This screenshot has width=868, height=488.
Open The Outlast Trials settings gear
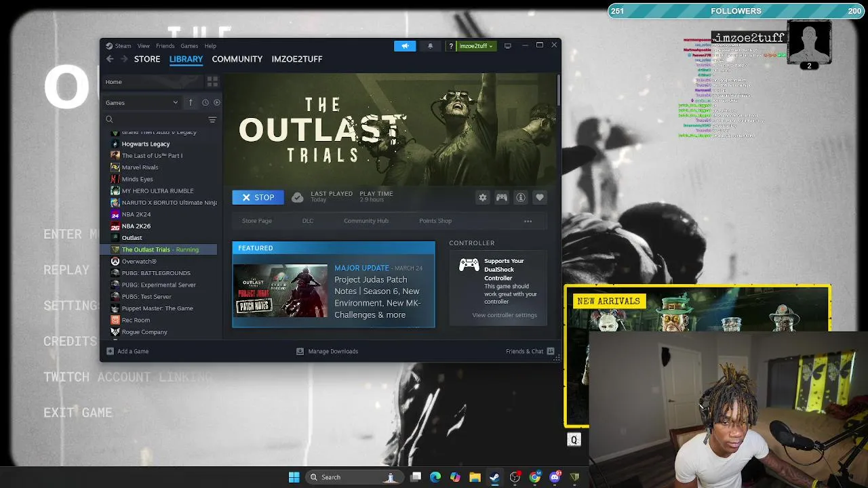[x=483, y=197]
